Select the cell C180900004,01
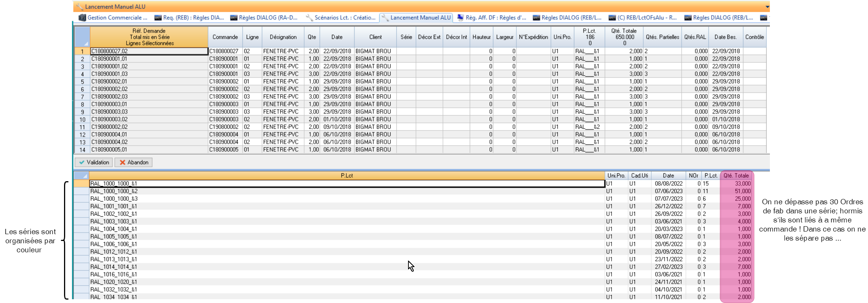 pos(149,135)
